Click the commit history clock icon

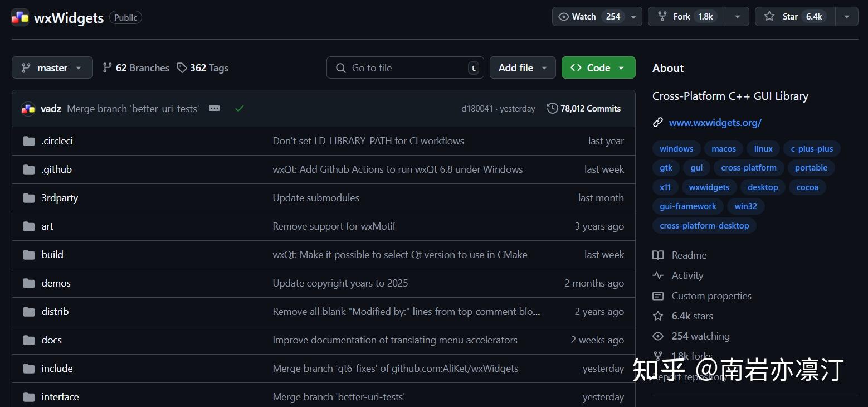(552, 108)
